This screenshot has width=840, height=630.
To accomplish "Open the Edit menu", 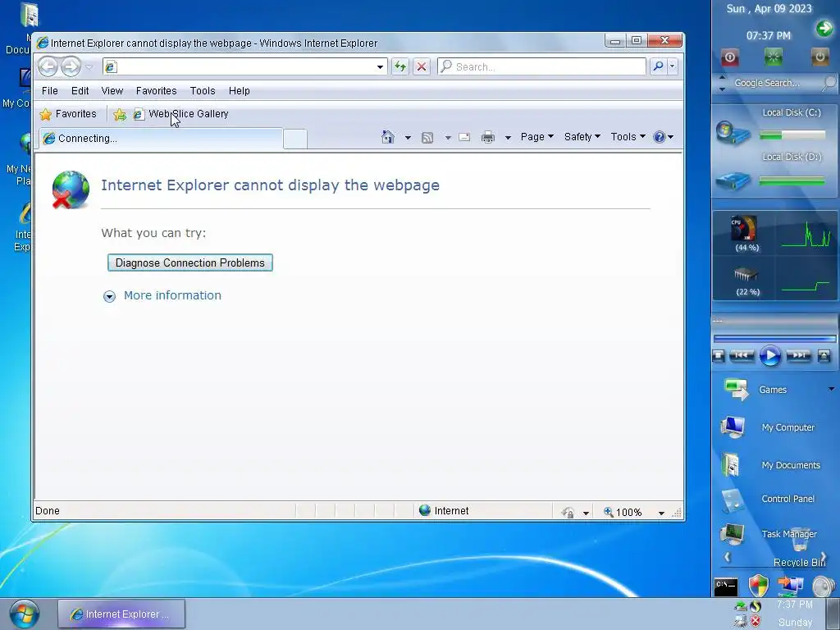I will point(80,91).
